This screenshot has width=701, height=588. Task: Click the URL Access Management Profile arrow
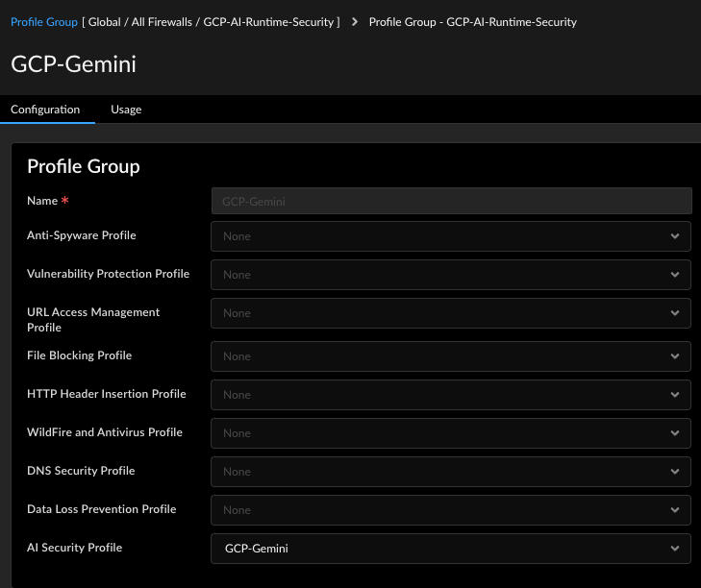coord(675,313)
